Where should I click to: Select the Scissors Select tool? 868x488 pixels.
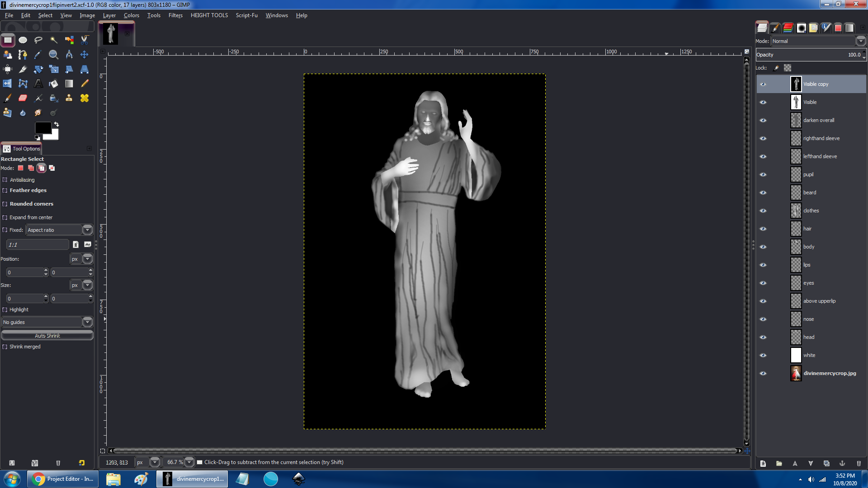(x=85, y=40)
